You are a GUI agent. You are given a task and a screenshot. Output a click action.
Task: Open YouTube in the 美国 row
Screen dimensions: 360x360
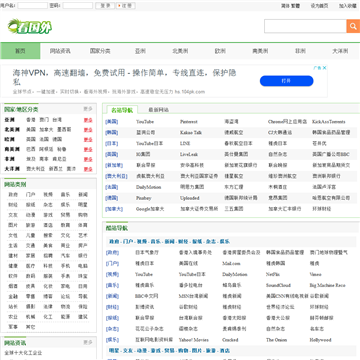(145, 122)
